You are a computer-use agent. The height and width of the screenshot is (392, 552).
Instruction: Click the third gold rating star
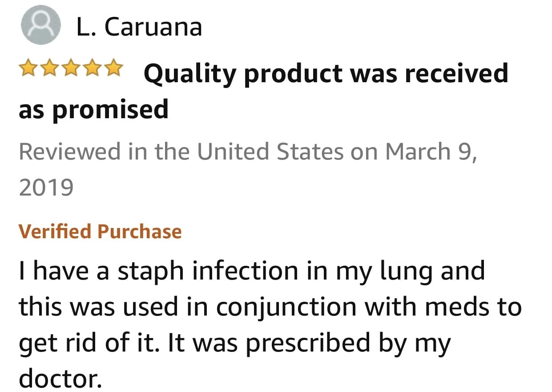click(70, 68)
